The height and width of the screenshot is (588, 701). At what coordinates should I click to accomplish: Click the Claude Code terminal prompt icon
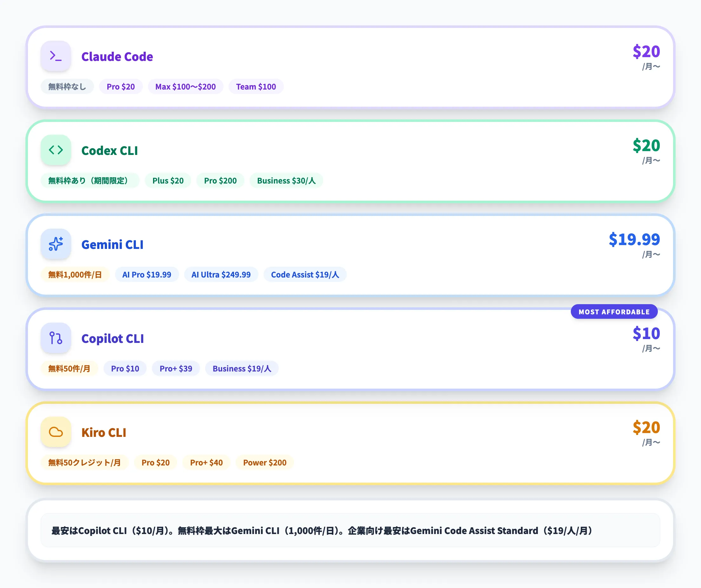(56, 56)
